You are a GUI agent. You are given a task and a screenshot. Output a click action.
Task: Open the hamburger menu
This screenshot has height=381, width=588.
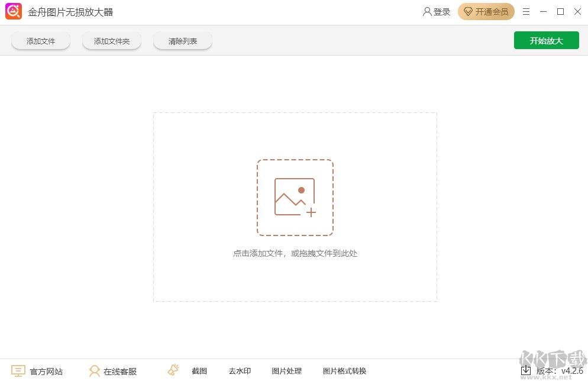point(526,11)
